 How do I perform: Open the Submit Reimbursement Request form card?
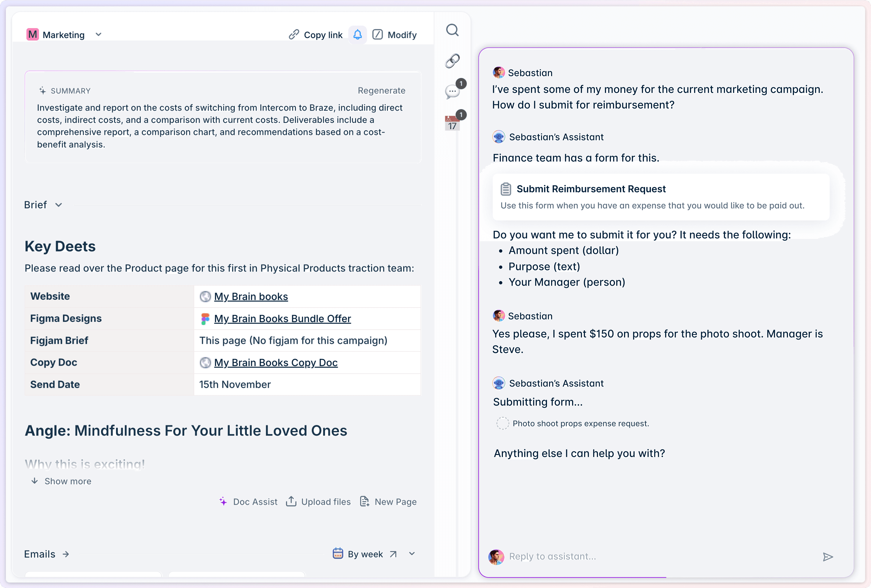point(661,197)
